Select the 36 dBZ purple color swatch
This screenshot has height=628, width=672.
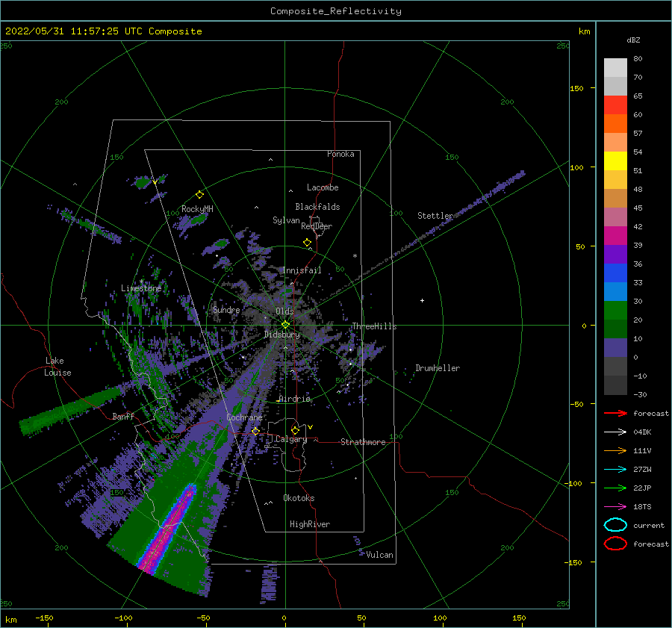(x=615, y=254)
